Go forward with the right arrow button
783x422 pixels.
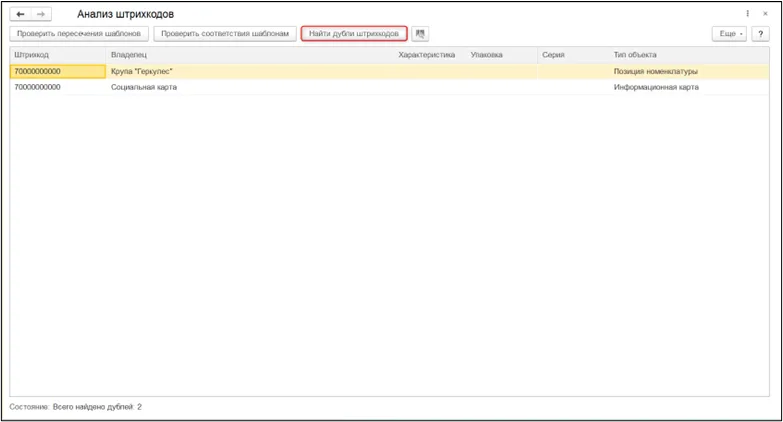41,14
